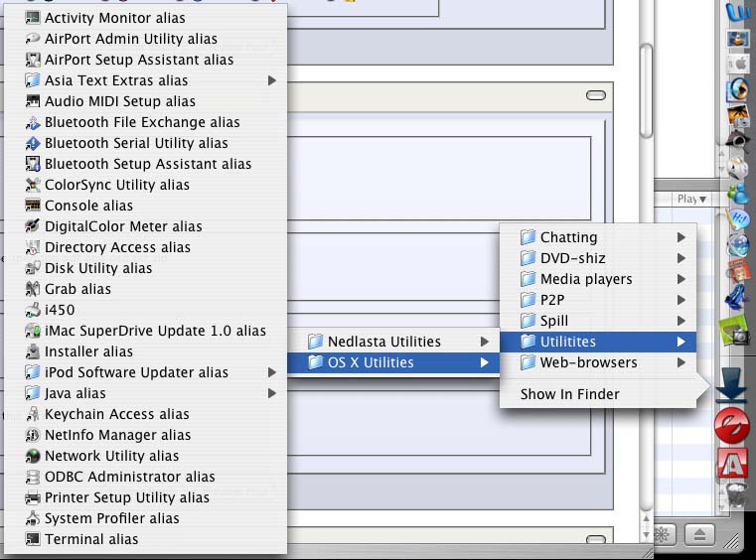Open MSN Messenger in the dock

coord(738,194)
